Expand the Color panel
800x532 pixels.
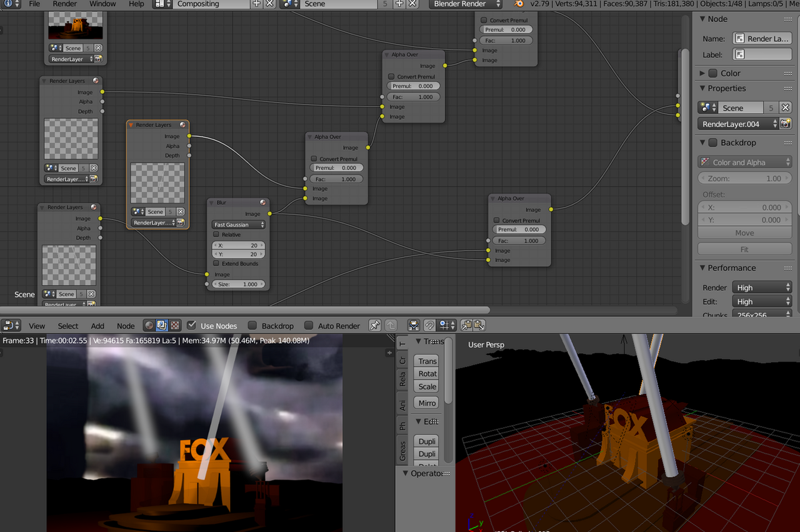point(702,73)
